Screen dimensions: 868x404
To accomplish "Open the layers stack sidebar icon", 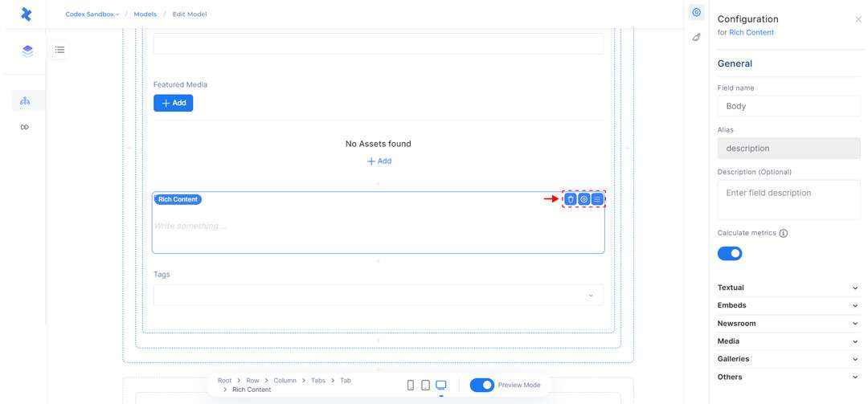I will point(27,51).
